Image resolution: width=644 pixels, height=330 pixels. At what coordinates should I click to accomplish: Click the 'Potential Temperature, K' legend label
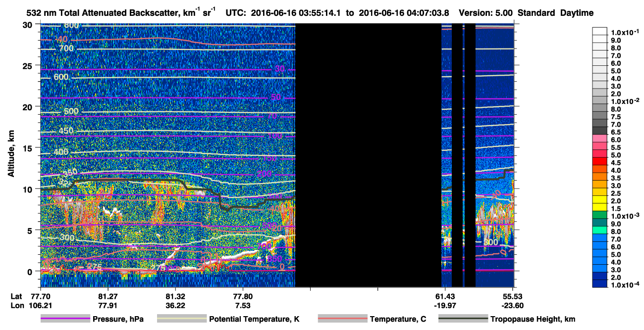pos(255,320)
